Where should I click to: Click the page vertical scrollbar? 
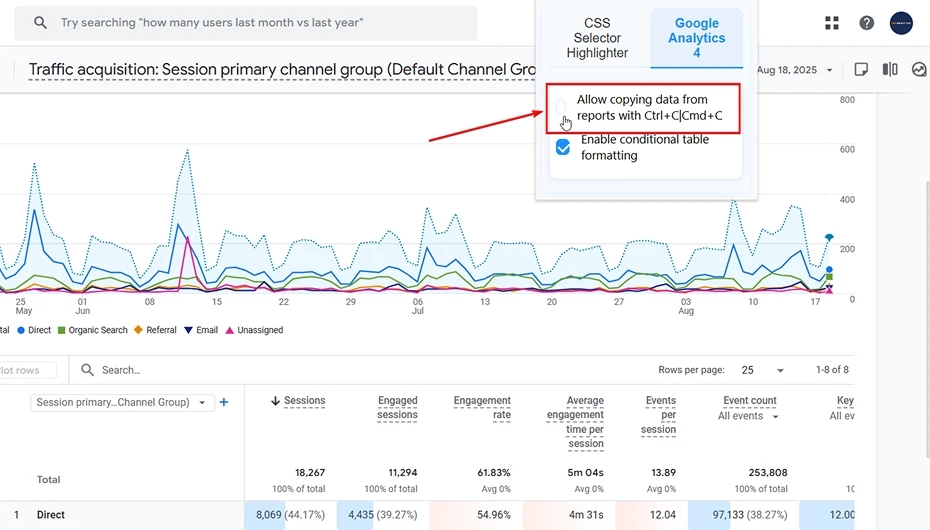tap(927, 320)
